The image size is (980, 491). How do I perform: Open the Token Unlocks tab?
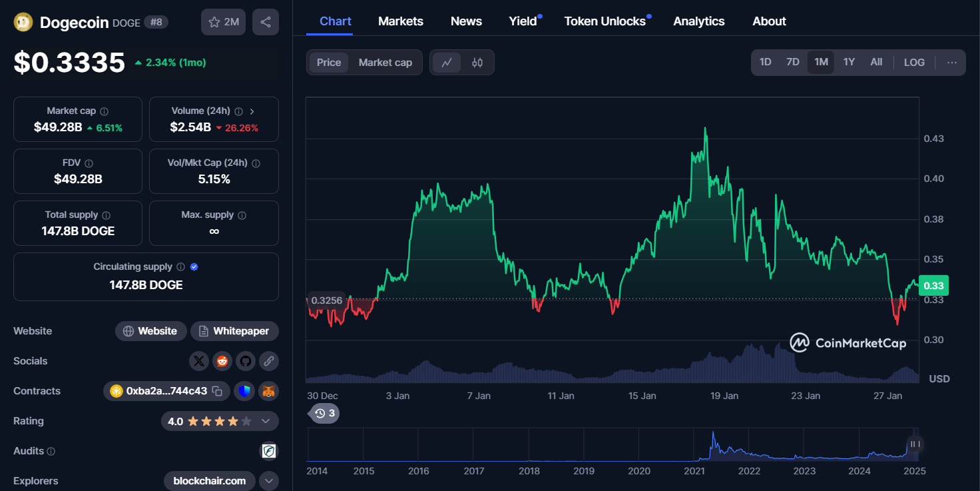[605, 21]
